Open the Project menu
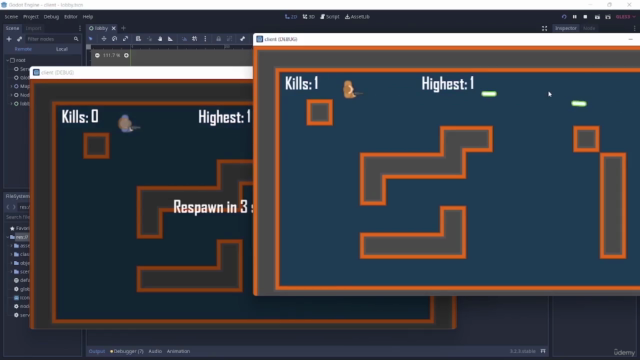The width and height of the screenshot is (640, 360). [x=31, y=17]
